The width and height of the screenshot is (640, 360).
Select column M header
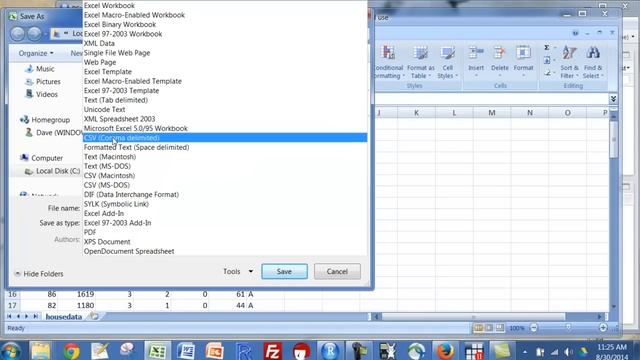(492, 113)
